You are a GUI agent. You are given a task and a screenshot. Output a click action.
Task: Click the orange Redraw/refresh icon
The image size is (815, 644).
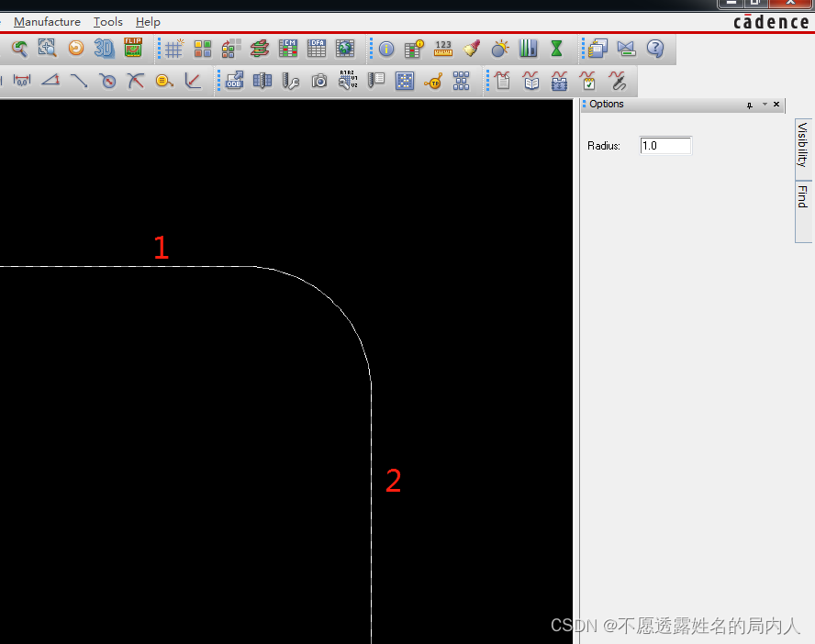[x=76, y=49]
